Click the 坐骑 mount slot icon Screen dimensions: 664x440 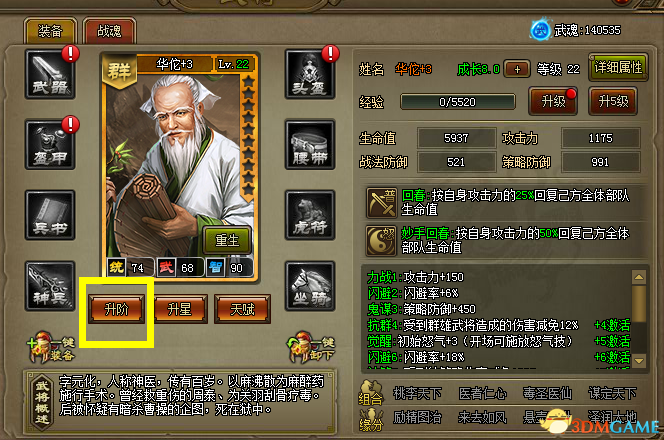tap(310, 286)
